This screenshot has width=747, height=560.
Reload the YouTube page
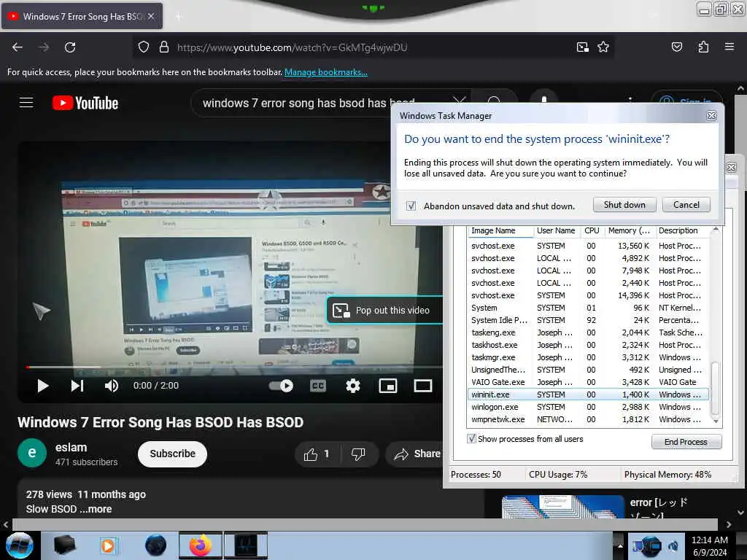point(70,47)
